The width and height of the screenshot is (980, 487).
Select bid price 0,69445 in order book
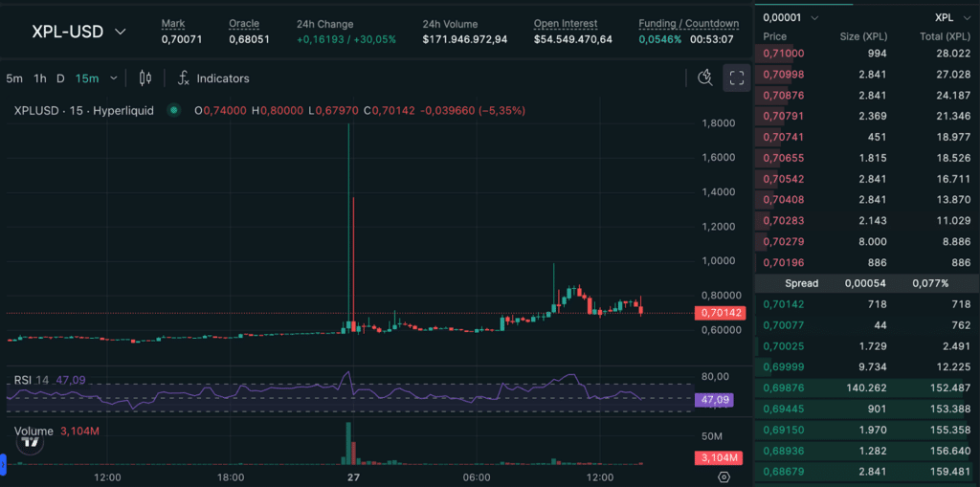784,409
